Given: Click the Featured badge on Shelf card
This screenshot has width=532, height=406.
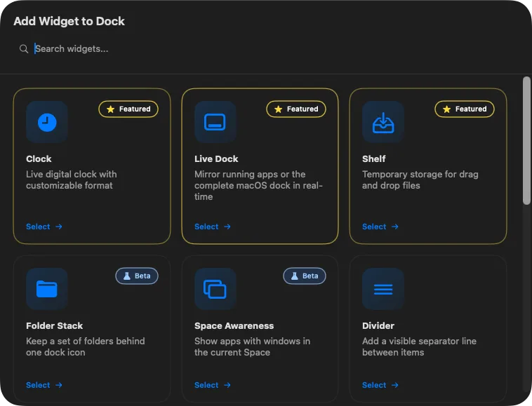Looking at the screenshot, I should (x=465, y=109).
